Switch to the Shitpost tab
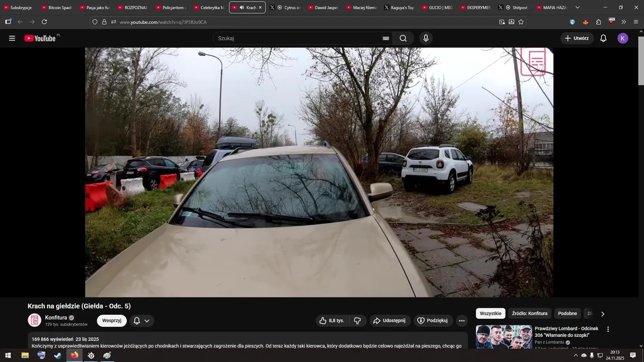The image size is (644, 362). (x=514, y=8)
